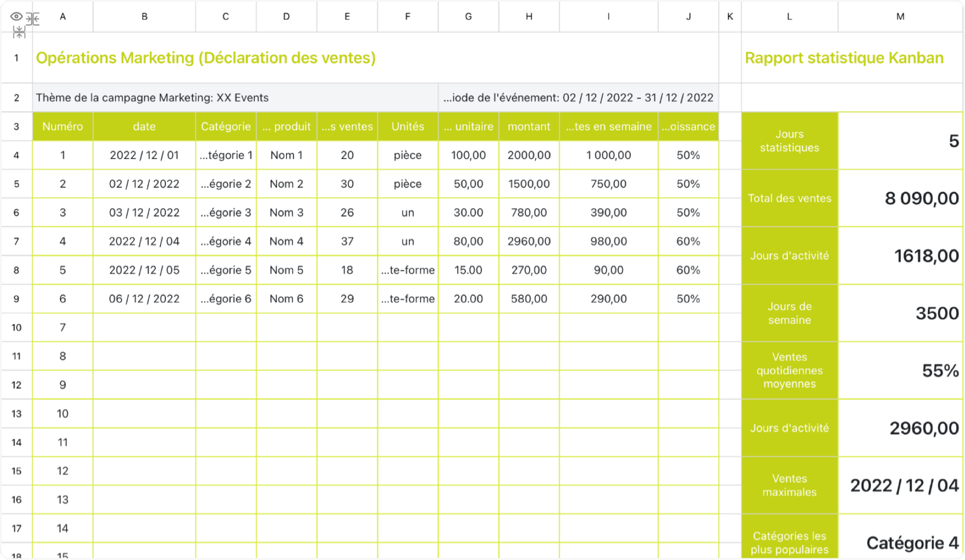Select column D header
This screenshot has width=965, height=560.
pyautogui.click(x=286, y=16)
